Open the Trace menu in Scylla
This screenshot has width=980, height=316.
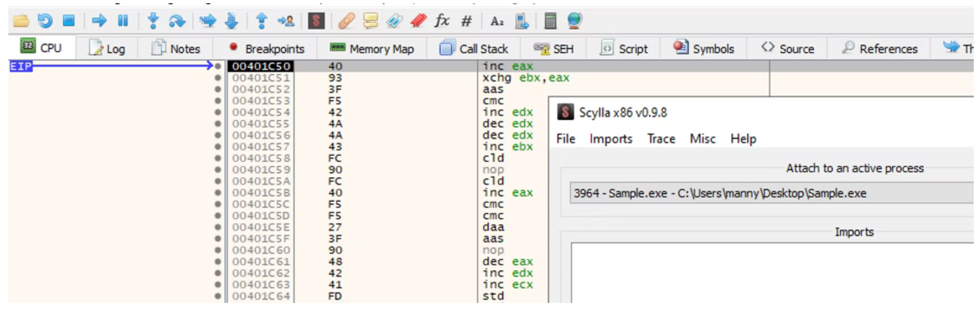coord(661,139)
